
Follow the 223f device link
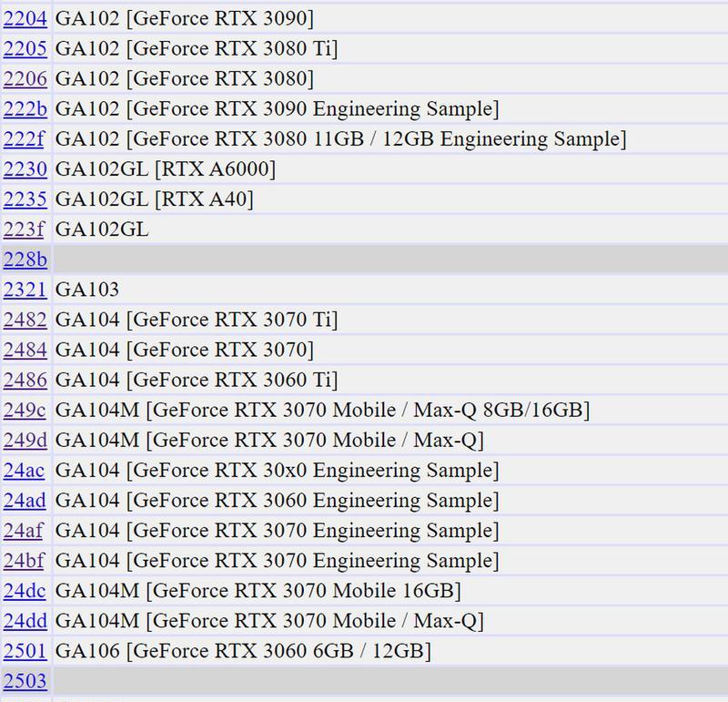coord(24,229)
